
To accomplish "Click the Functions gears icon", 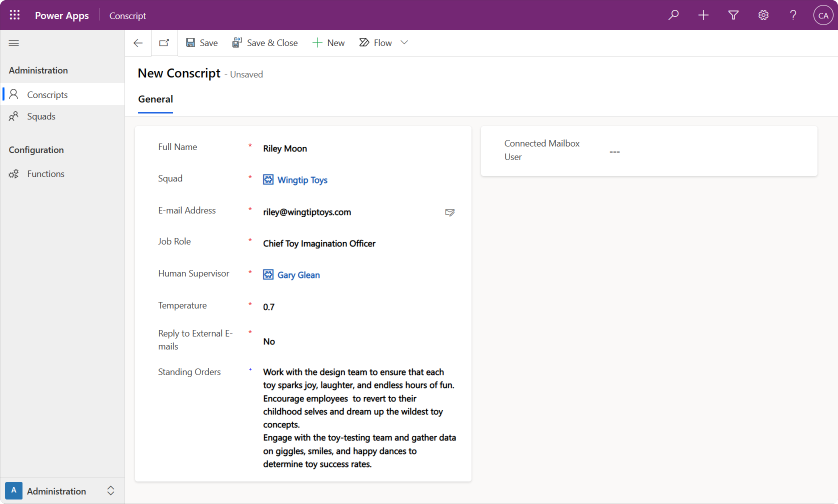I will click(x=14, y=174).
